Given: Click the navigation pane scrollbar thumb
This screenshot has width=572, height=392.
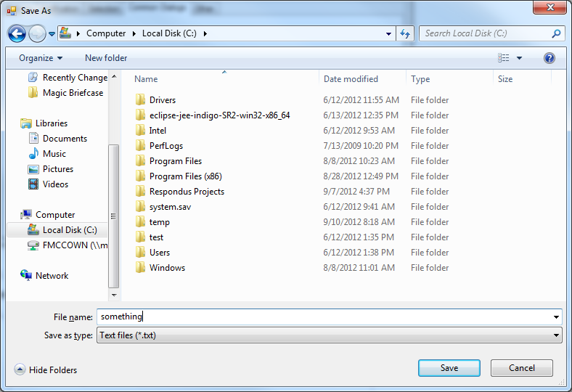Looking at the screenshot, I should click(114, 216).
